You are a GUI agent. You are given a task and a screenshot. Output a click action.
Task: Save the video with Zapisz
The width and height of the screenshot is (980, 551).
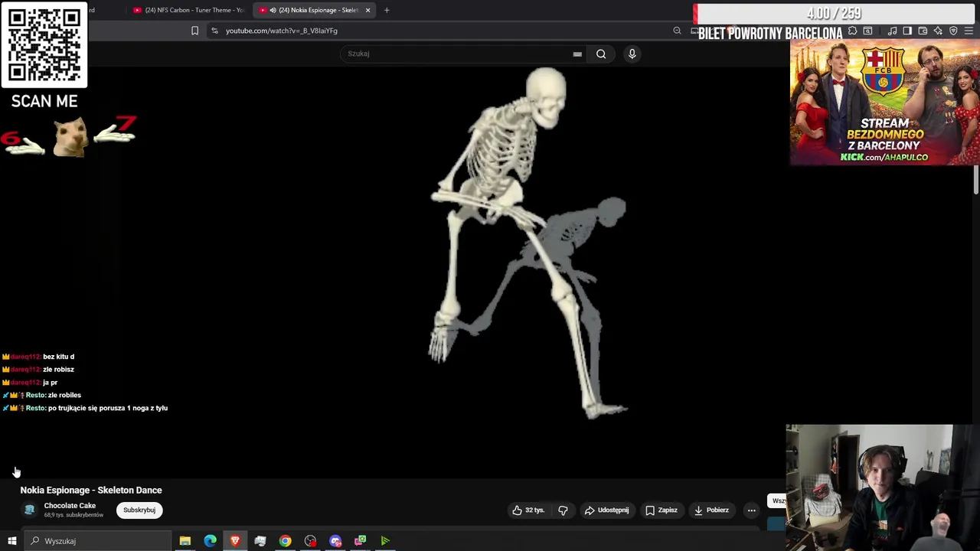click(x=661, y=510)
